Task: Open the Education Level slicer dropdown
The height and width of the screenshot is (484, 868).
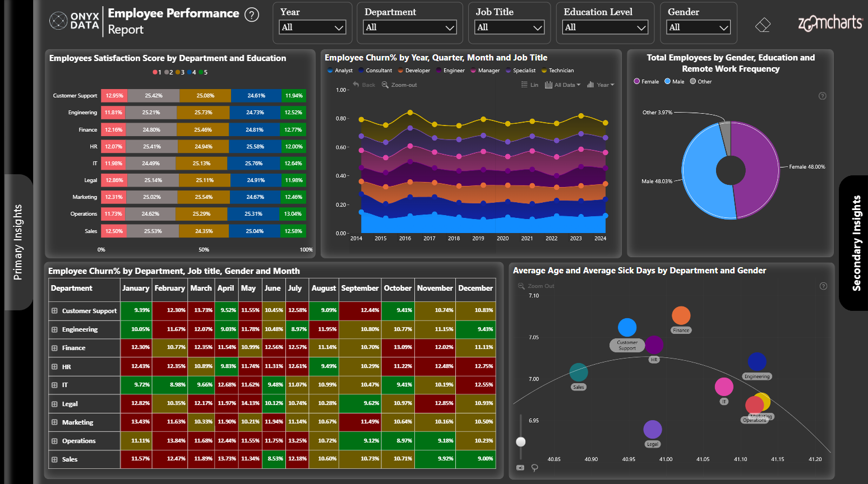Action: 606,27
